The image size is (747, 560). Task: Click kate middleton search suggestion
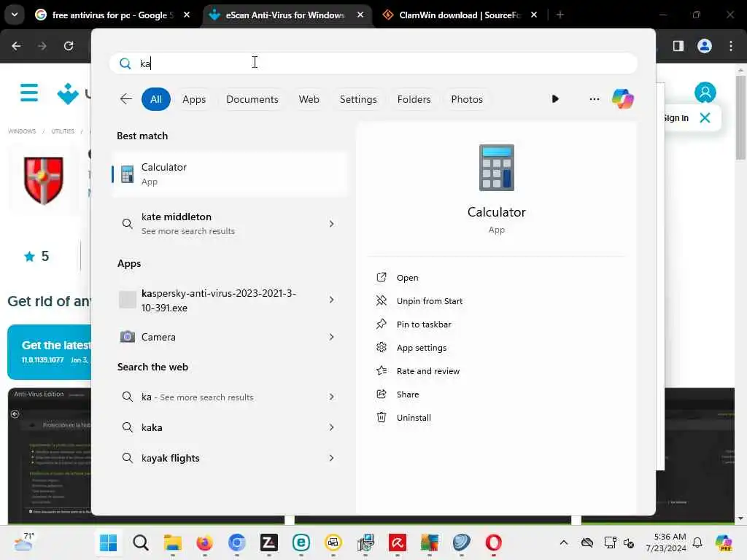pyautogui.click(x=230, y=224)
